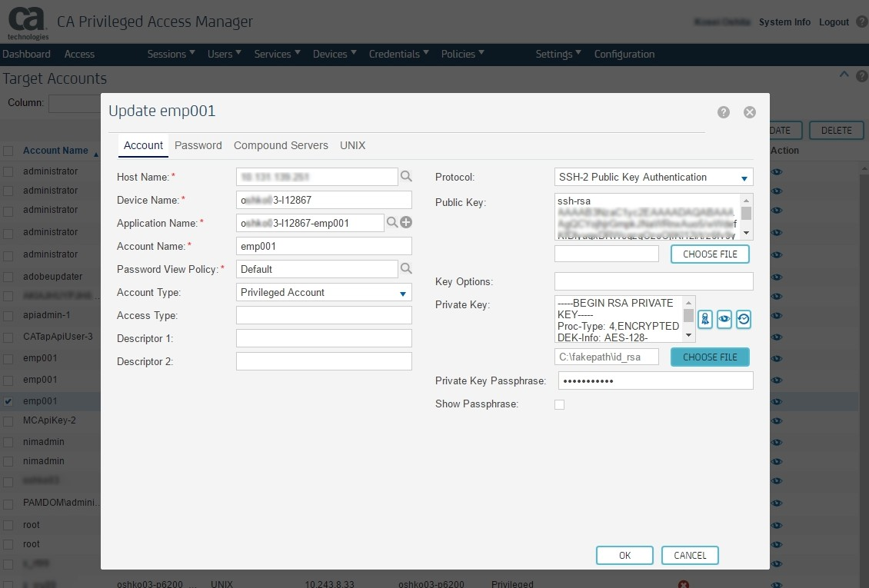This screenshot has height=588, width=869.
Task: Click Choose File for the private key
Action: pos(710,357)
